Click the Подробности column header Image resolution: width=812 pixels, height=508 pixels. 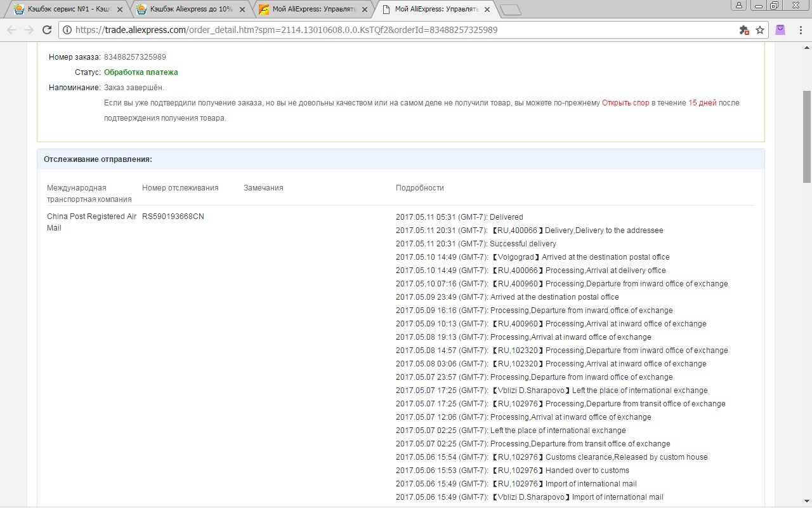420,188
